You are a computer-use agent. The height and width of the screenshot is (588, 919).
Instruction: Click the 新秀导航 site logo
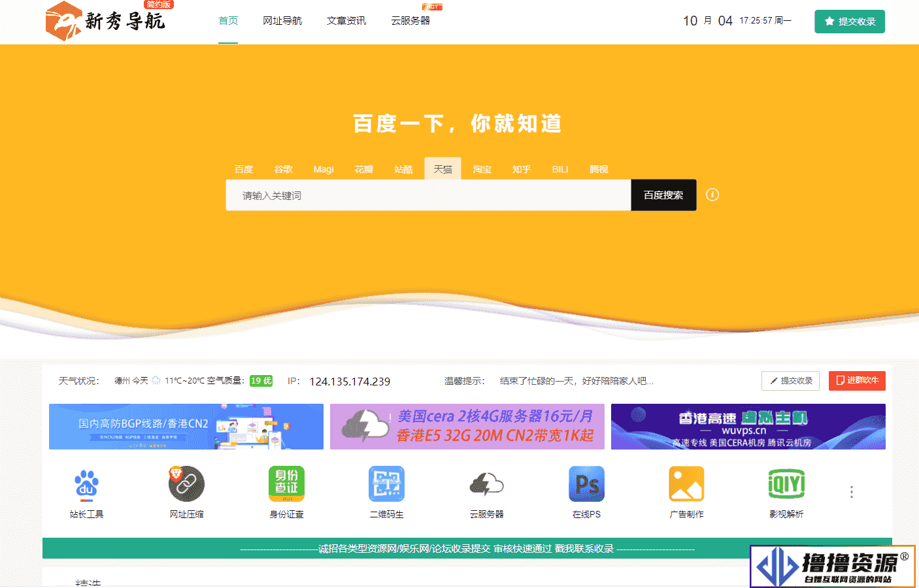[105, 21]
